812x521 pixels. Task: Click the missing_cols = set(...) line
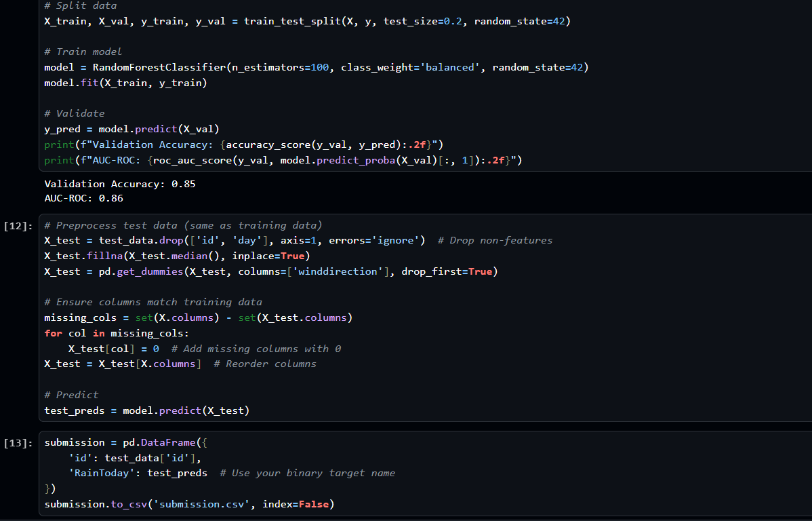click(x=198, y=317)
